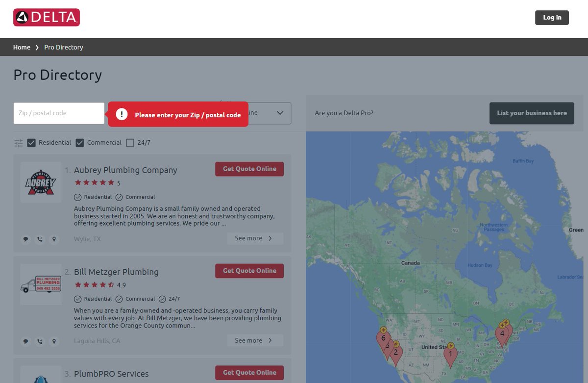Uncheck the Commercial filter checkbox
Viewport: 588px width, 383px height.
[80, 143]
